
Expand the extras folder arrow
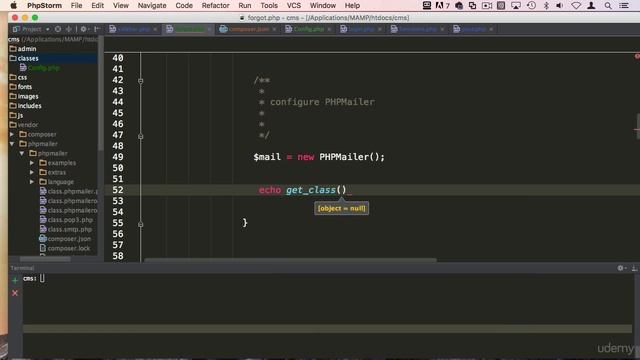pos(32,172)
